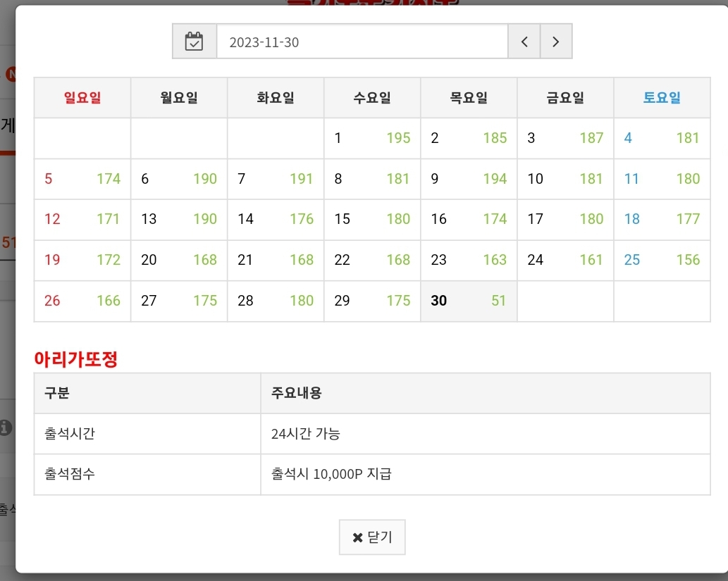Select day 27 calendar cell
This screenshot has width=728, height=581.
(179, 301)
